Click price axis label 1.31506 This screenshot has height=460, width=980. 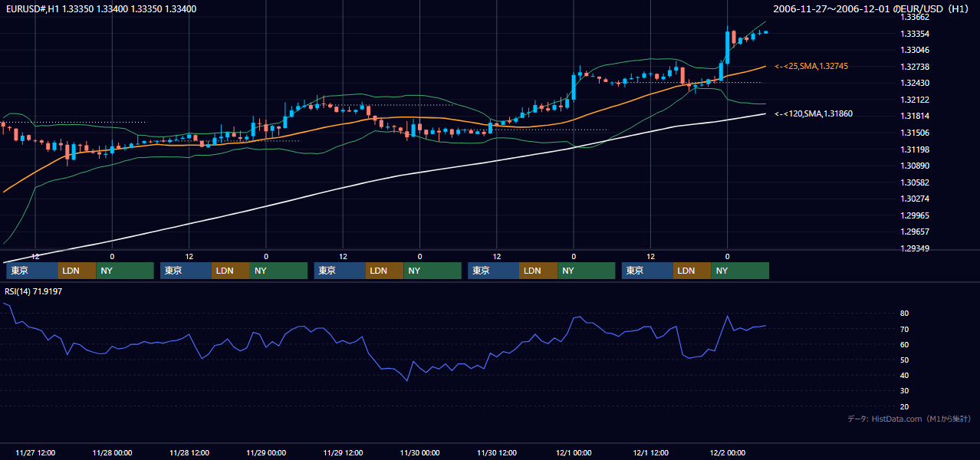pyautogui.click(x=914, y=133)
